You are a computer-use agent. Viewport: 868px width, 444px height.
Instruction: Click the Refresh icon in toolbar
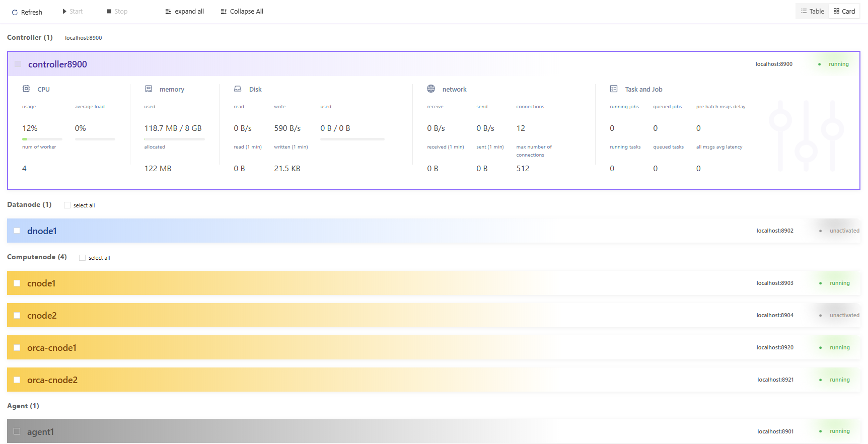pos(15,13)
